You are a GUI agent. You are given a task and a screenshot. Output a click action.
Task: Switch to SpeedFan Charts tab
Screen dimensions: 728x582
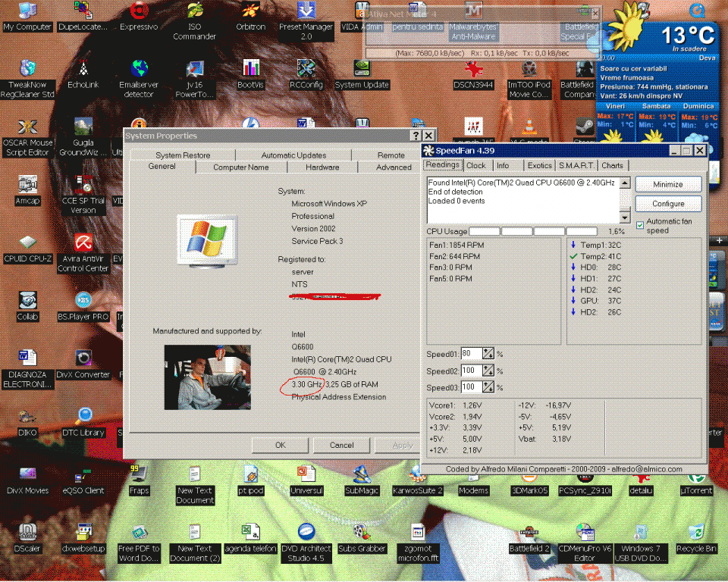coord(613,166)
